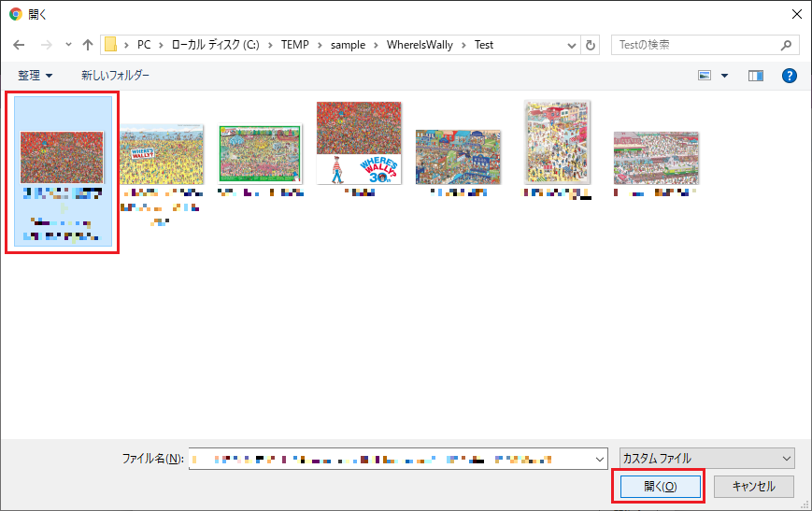Go up one folder level
Viewport: 812px width, 511px height.
click(88, 45)
